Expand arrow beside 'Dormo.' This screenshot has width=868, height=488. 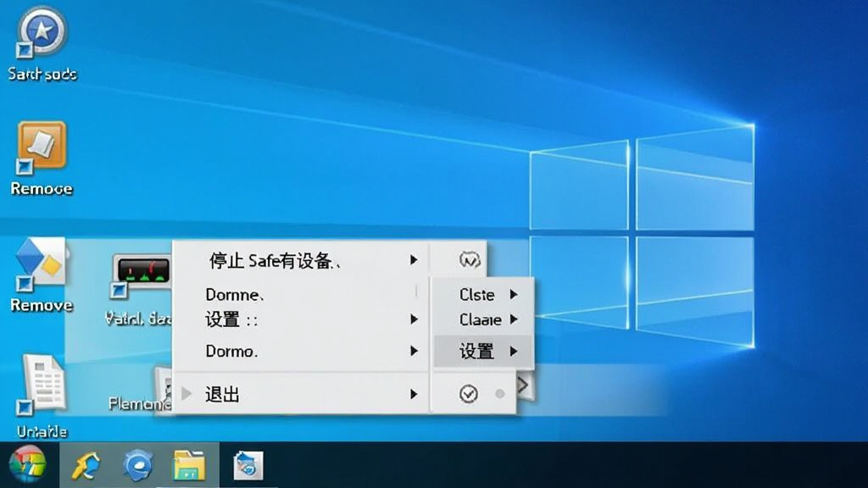[414, 351]
